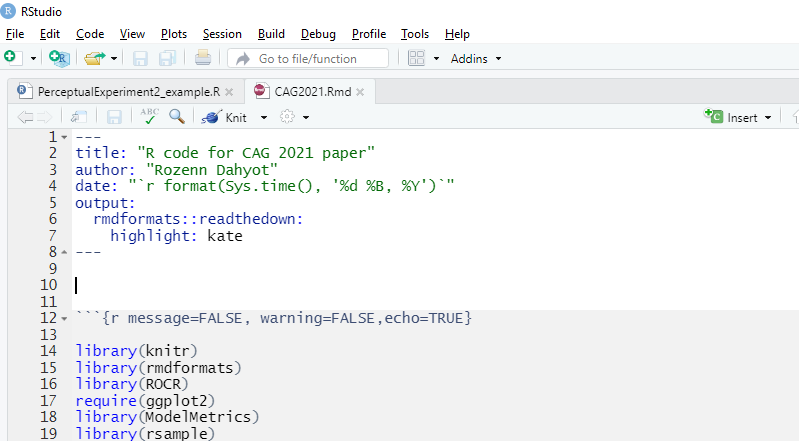Viewport: 799px width, 441px height.
Task: Open the View menu
Action: [132, 34]
